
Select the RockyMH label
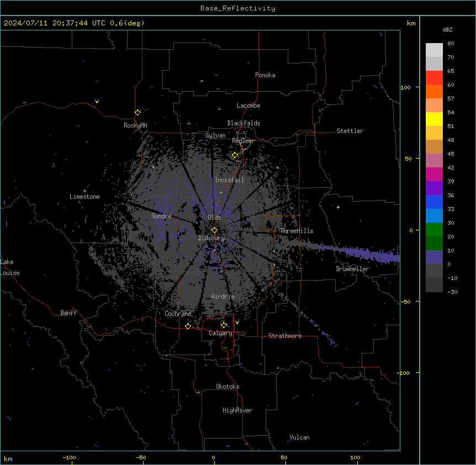pos(135,125)
